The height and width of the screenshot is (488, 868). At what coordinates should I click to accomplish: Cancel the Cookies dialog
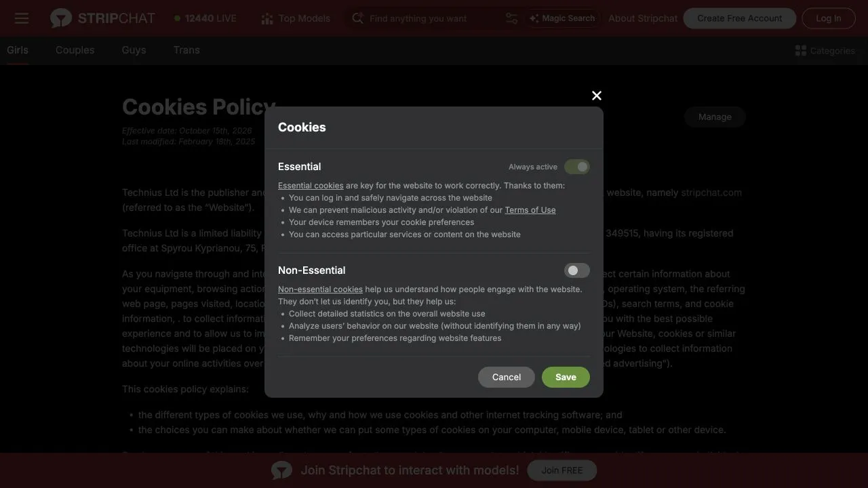point(507,378)
